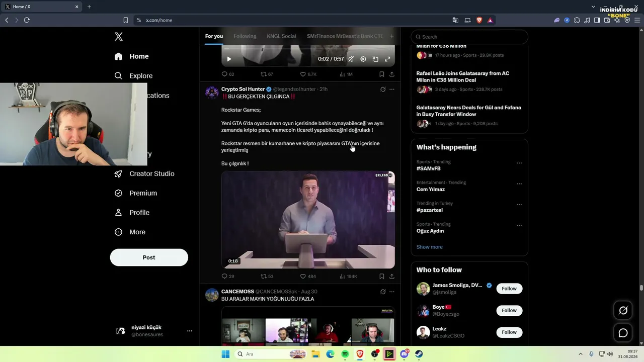Open the Premium page
Image resolution: width=644 pixels, height=362 pixels.
click(135, 193)
